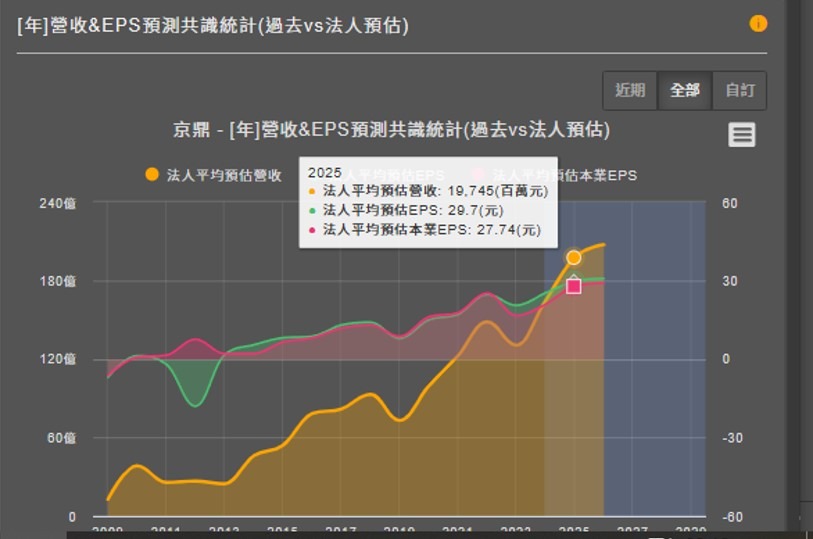This screenshot has height=539, width=813.
Task: Click the 180億 left axis label
Action: click(x=58, y=281)
